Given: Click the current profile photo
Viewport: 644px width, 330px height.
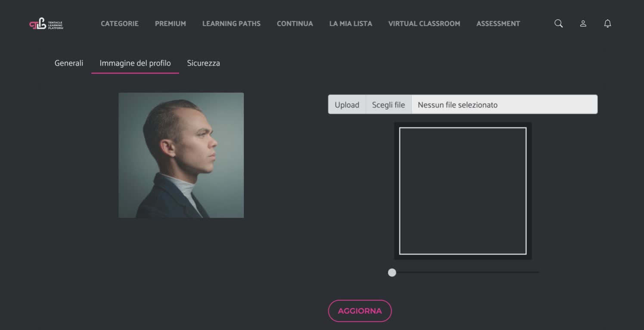Looking at the screenshot, I should [181, 155].
